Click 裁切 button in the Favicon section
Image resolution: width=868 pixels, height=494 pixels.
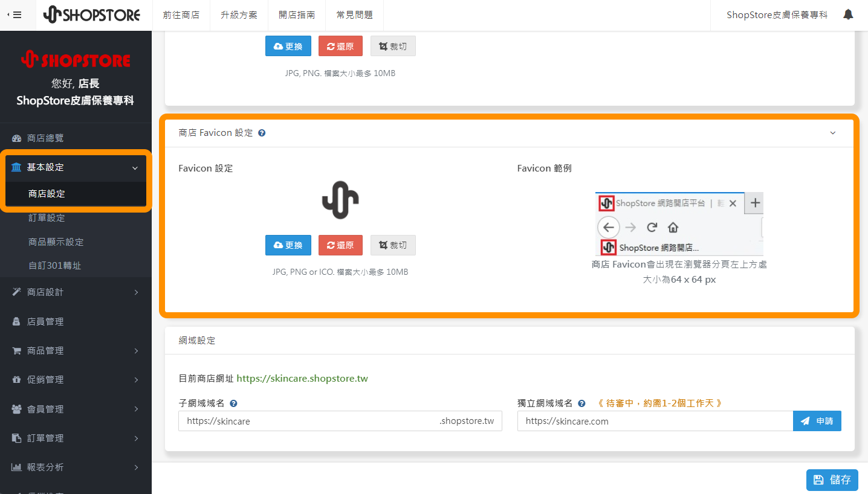pos(393,245)
